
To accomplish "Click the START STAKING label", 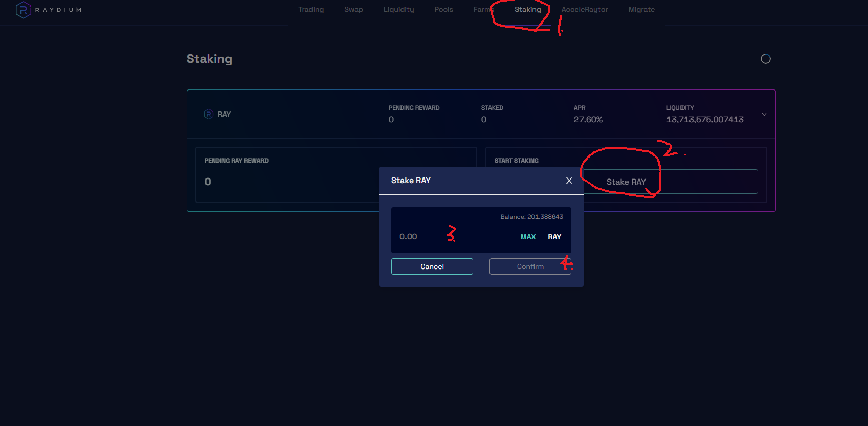I will [x=516, y=161].
